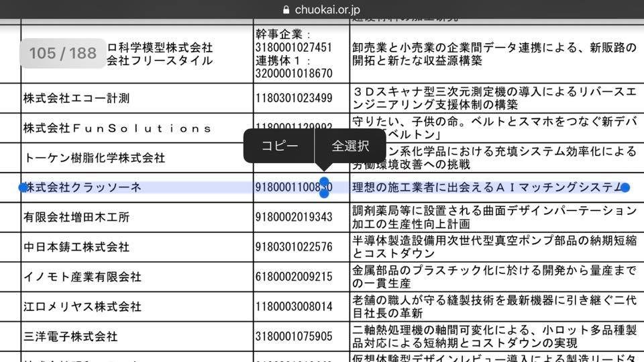Select company name 株式会社エコー計測
Viewport: 644px width, 362px height.
click(x=76, y=98)
